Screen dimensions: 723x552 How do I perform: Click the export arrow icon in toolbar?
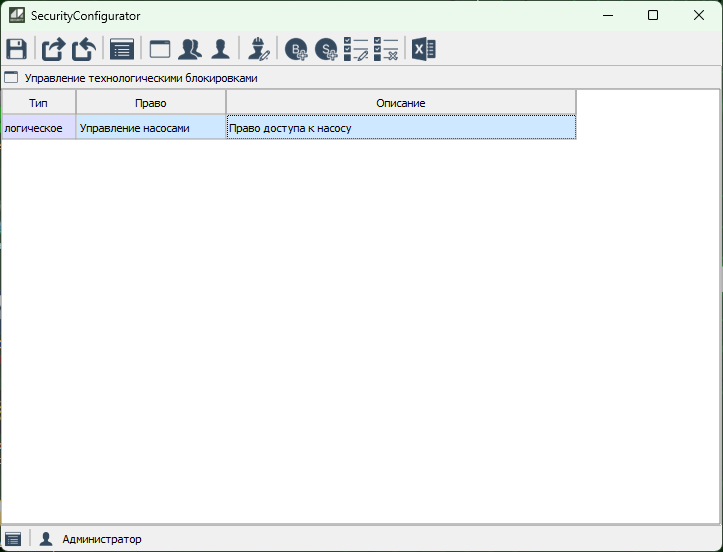coord(52,49)
